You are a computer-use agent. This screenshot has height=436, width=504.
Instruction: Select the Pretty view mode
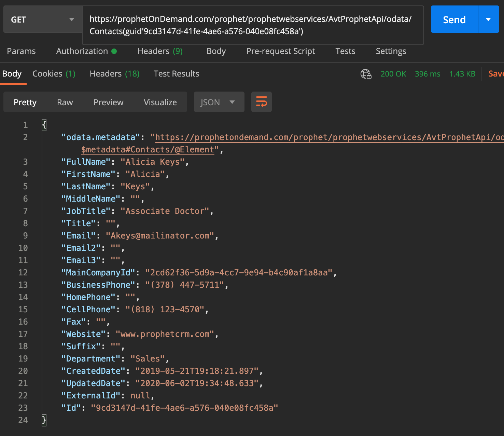point(25,102)
